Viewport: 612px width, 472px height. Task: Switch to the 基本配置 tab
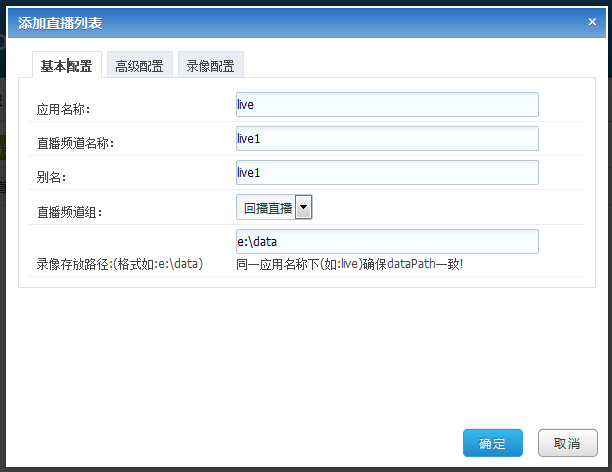[67, 65]
